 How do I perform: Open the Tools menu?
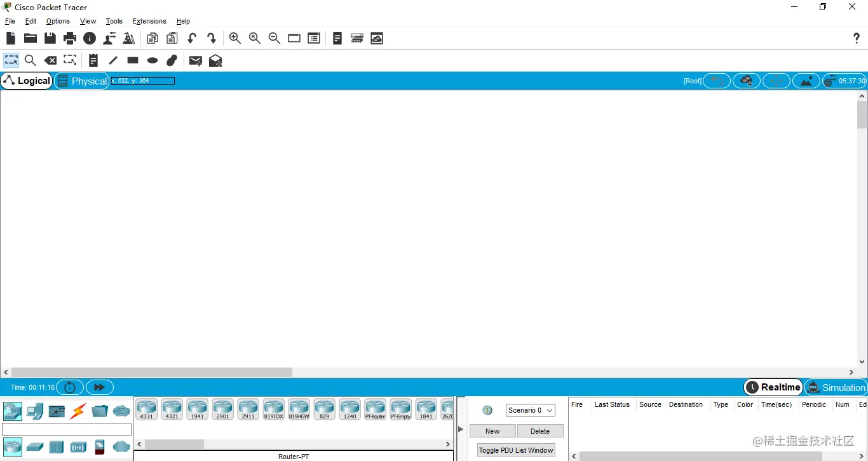pyautogui.click(x=114, y=21)
